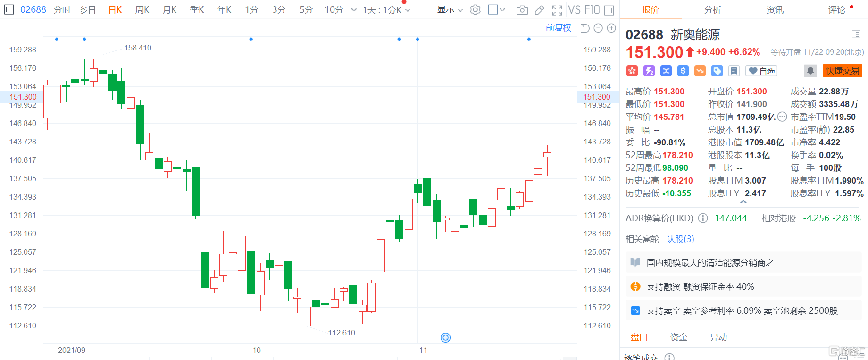868x360 pixels.
Task: Click the purple lightning Level 2 icon
Action: pos(649,71)
